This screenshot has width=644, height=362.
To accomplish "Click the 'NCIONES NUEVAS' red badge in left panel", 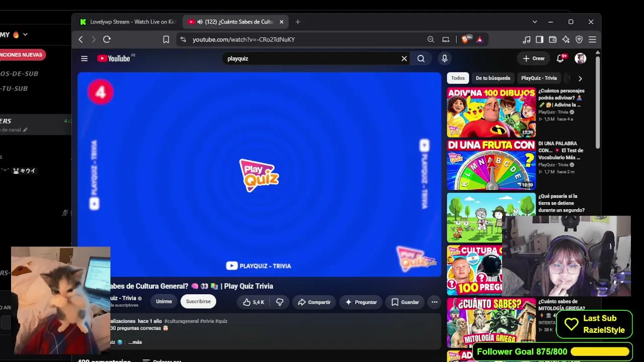I will pos(22,55).
